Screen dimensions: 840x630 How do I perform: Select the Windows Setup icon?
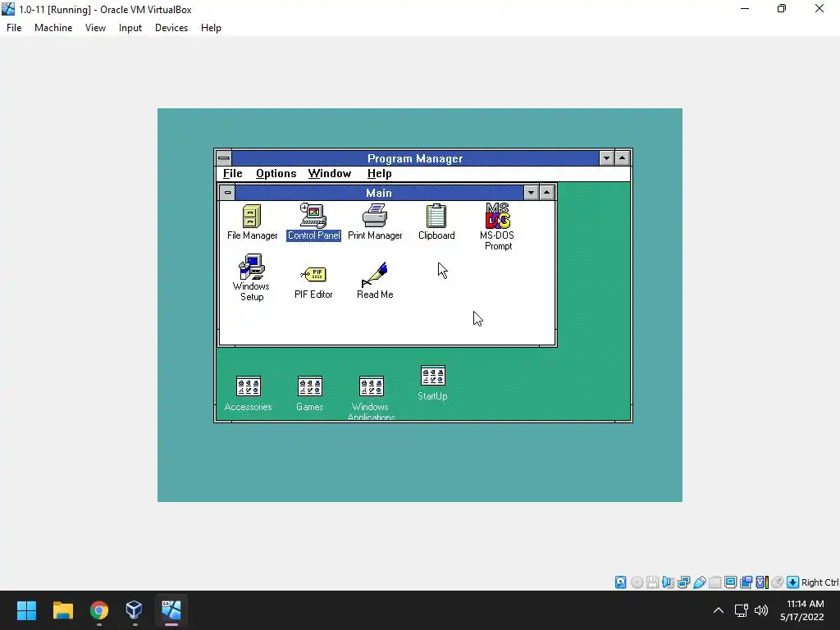tap(251, 277)
